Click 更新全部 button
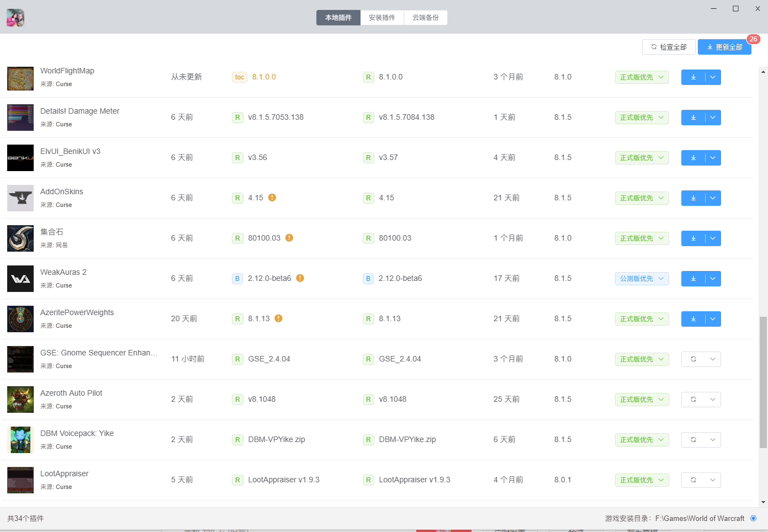The width and height of the screenshot is (768, 532). click(x=724, y=47)
